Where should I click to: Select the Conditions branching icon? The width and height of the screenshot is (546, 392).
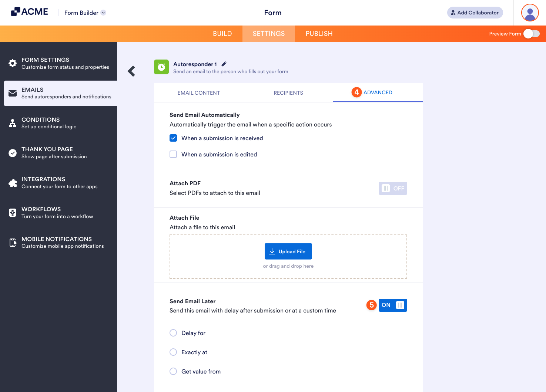[x=13, y=123]
